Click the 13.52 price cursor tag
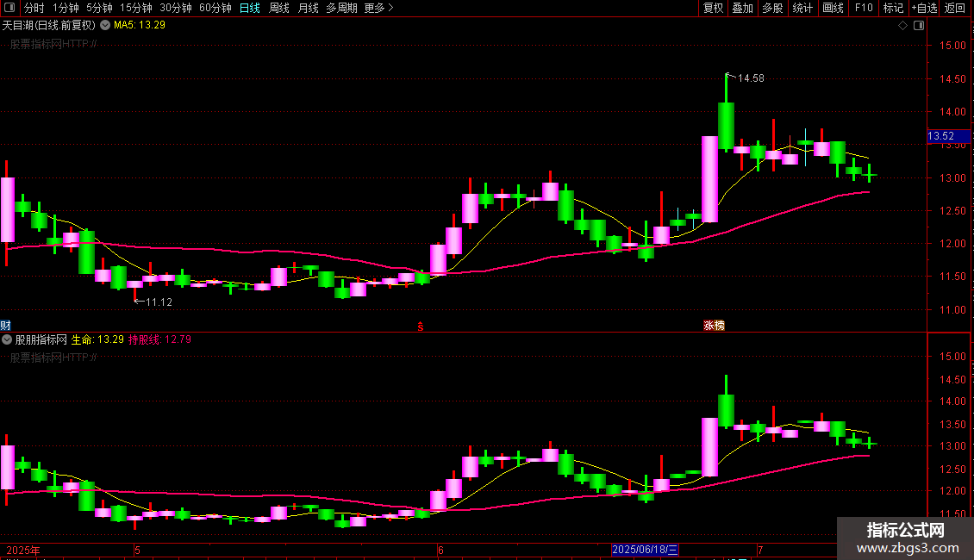Screen dimensions: 974x560 [x=948, y=136]
